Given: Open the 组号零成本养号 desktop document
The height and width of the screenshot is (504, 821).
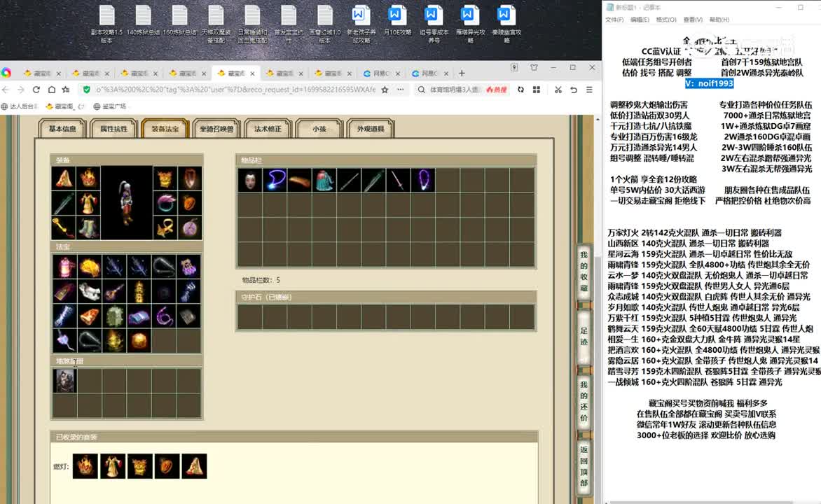Looking at the screenshot, I should click(x=434, y=24).
